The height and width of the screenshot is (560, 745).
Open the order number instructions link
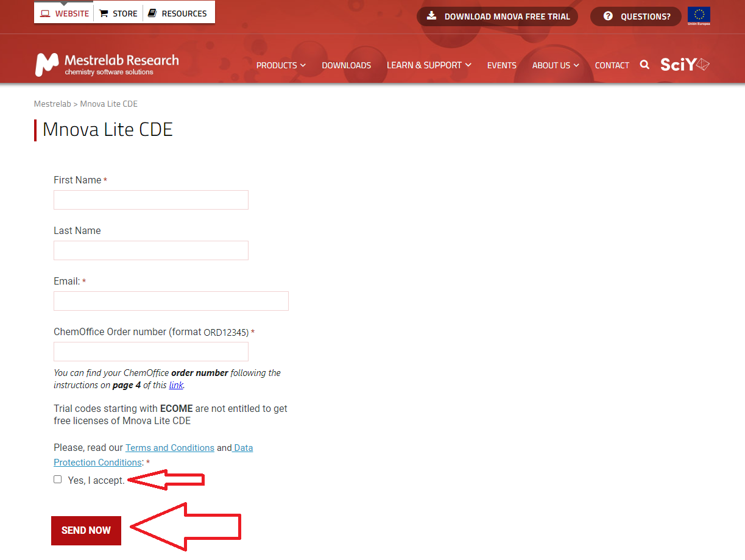[176, 385]
